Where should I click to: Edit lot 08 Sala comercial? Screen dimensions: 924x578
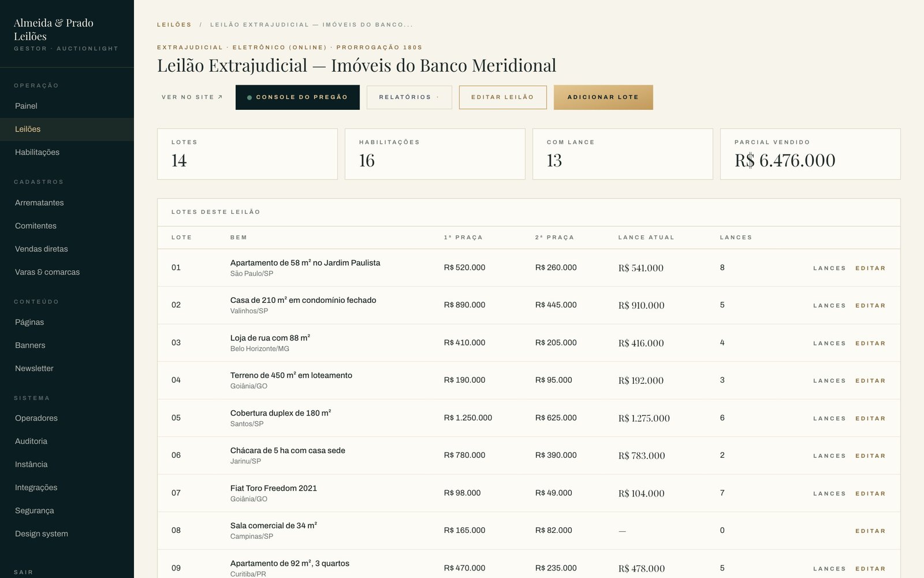coord(870,531)
